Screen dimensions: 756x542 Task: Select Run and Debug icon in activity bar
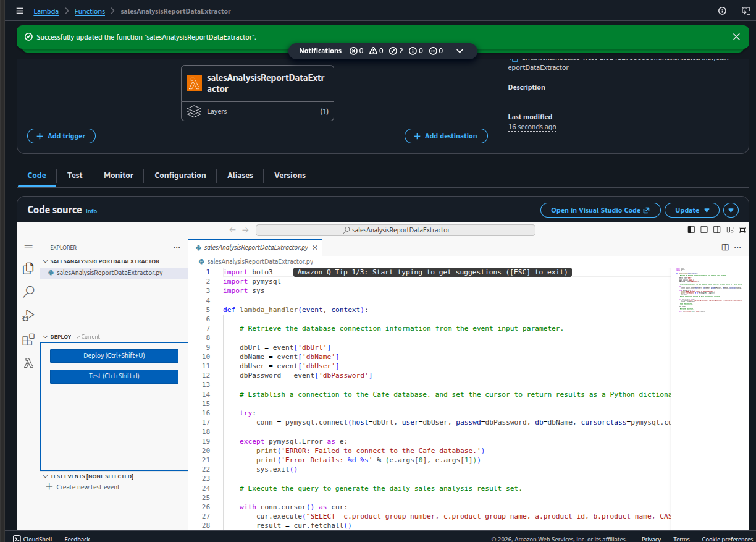[x=28, y=316]
